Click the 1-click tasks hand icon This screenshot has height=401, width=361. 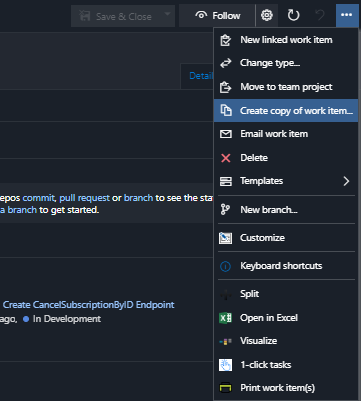pyautogui.click(x=225, y=365)
